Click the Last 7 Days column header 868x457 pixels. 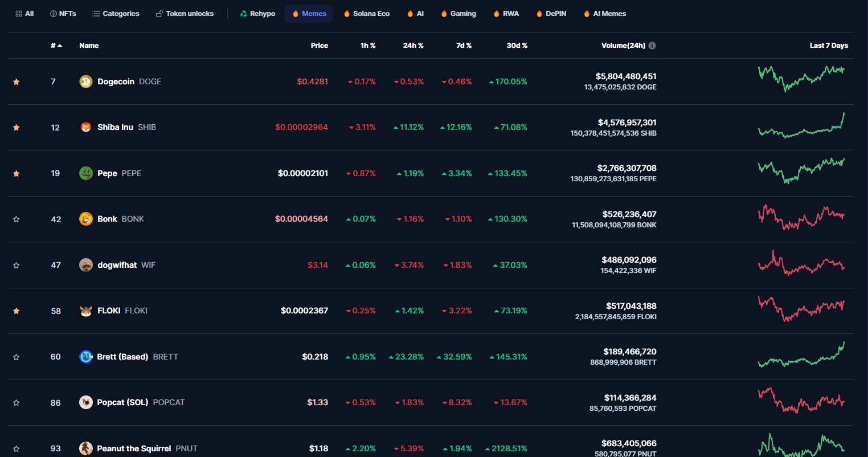[x=829, y=46]
